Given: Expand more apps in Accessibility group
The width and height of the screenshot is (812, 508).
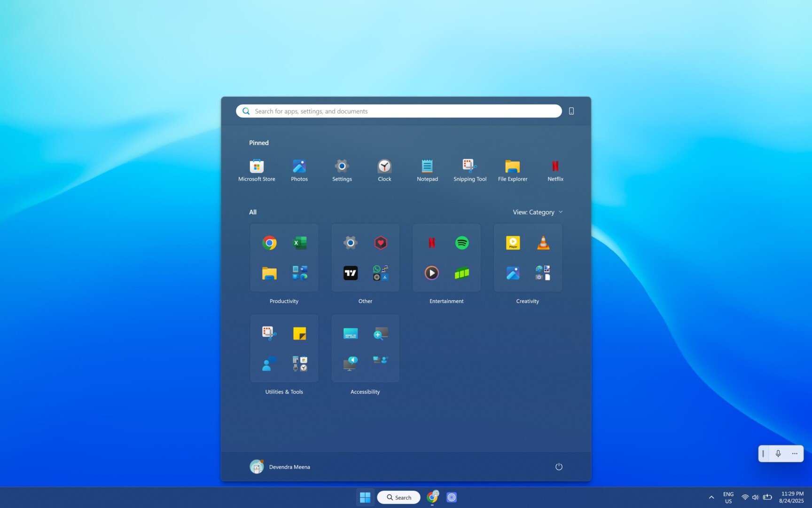Looking at the screenshot, I should (x=381, y=360).
